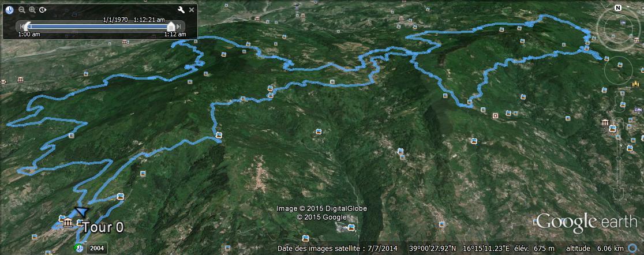Click the look-around compass ring

point(617,28)
